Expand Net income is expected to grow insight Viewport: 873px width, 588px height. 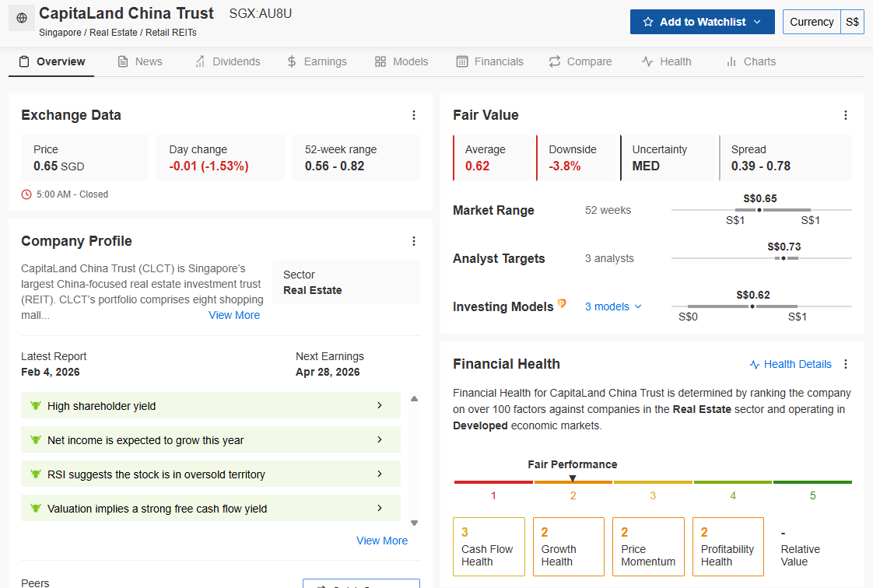click(210, 439)
